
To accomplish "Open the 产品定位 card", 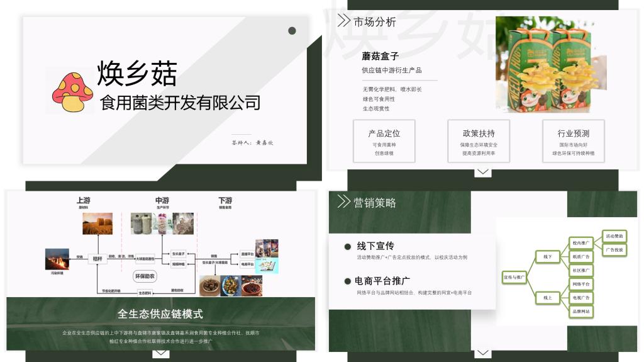I will tap(384, 141).
